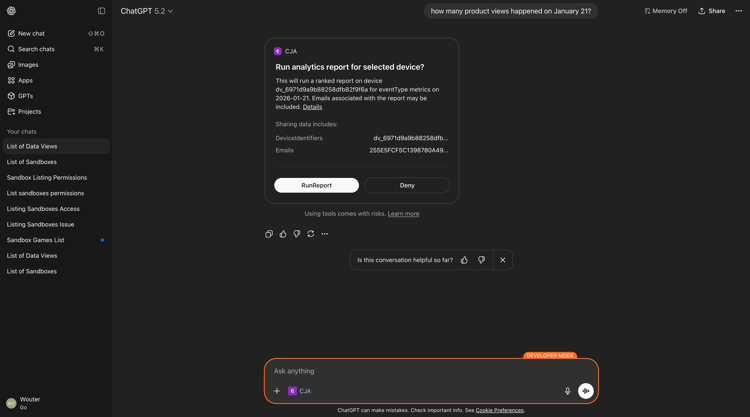Open Listing Sandboxes Access chat

click(56, 208)
